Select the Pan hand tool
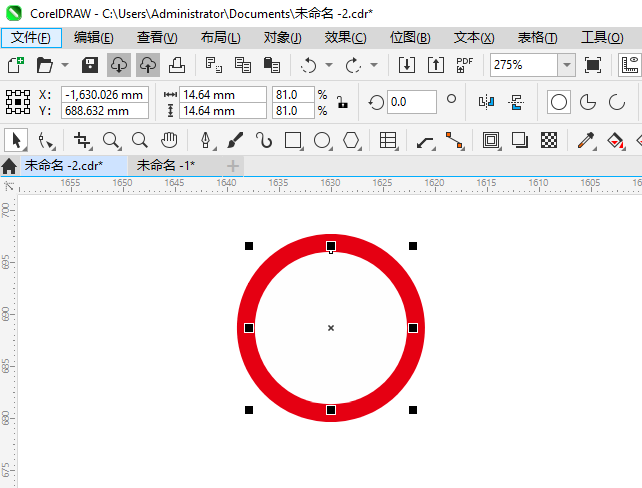Screen dimensions: 642x488 point(169,140)
